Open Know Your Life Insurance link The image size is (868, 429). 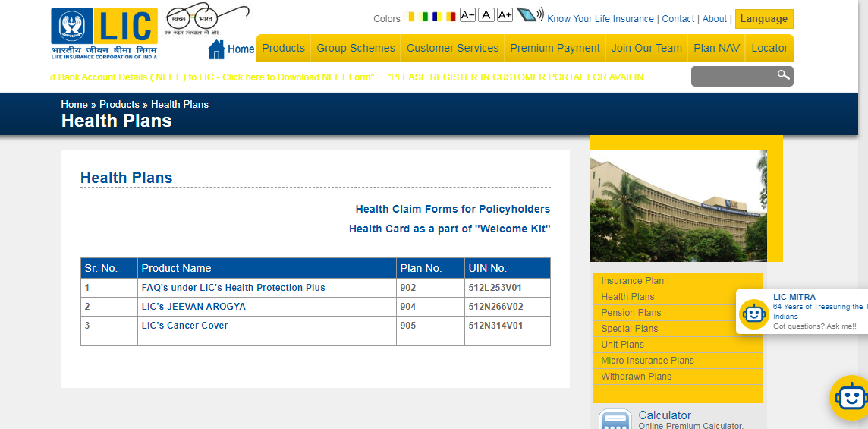tap(600, 19)
